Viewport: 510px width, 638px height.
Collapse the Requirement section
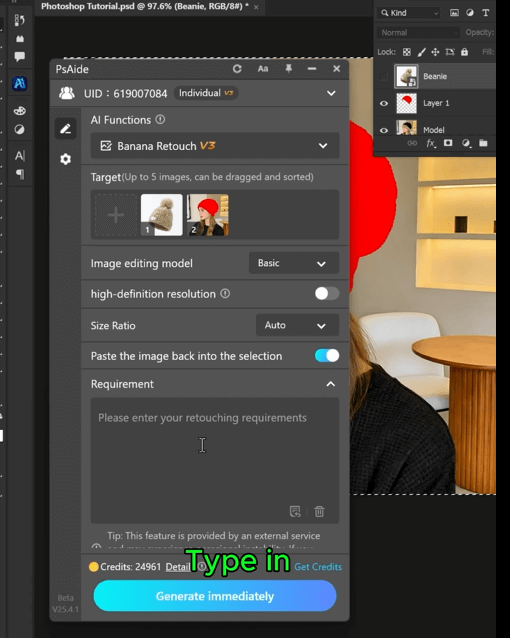(331, 384)
